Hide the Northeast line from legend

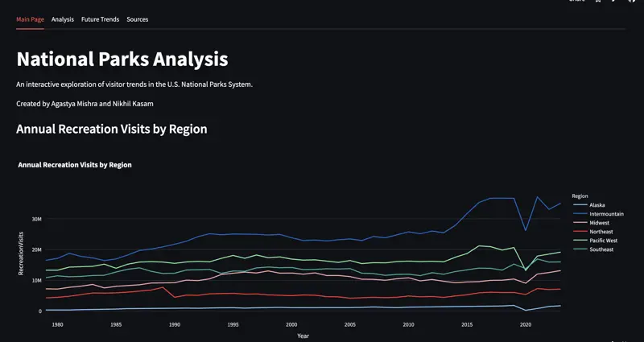tap(601, 232)
